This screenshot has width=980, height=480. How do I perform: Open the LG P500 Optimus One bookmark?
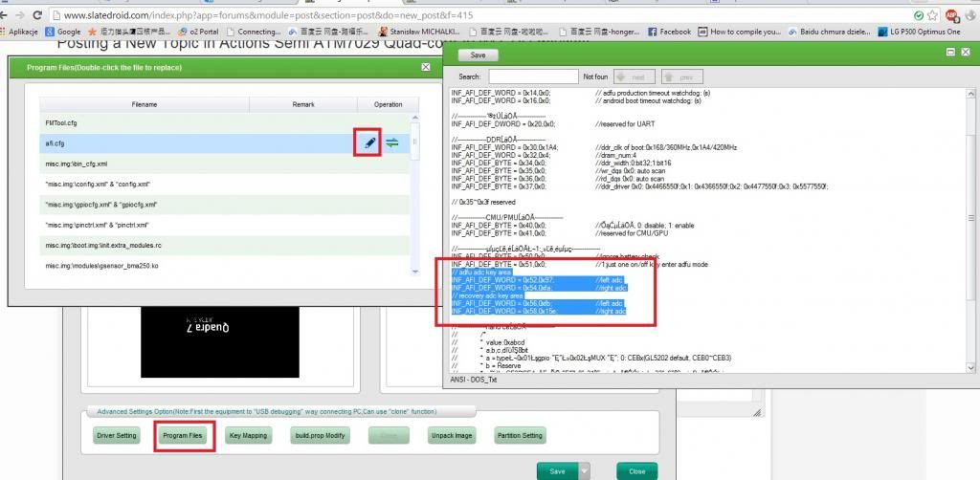click(x=919, y=32)
